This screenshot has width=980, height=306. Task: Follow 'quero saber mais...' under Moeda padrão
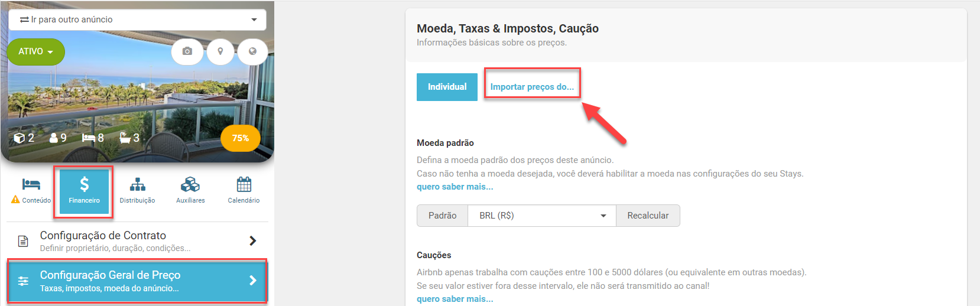(x=455, y=187)
